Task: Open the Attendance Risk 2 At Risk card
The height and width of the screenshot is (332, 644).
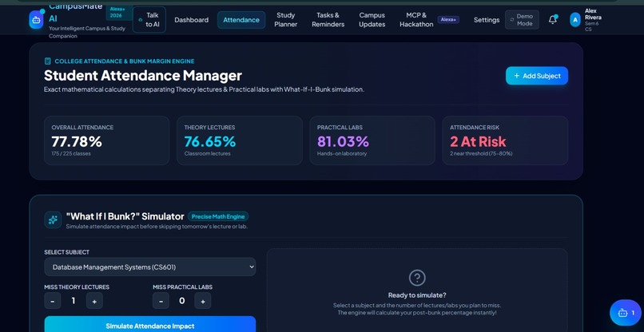Action: click(x=505, y=140)
